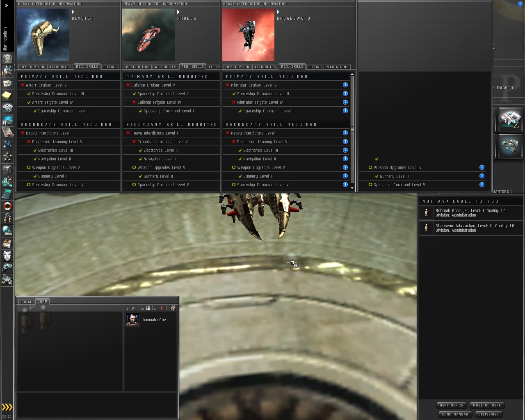The height and width of the screenshot is (420, 525).
Task: Select agent Nehrnah Gorouyar
Action: pos(471,213)
